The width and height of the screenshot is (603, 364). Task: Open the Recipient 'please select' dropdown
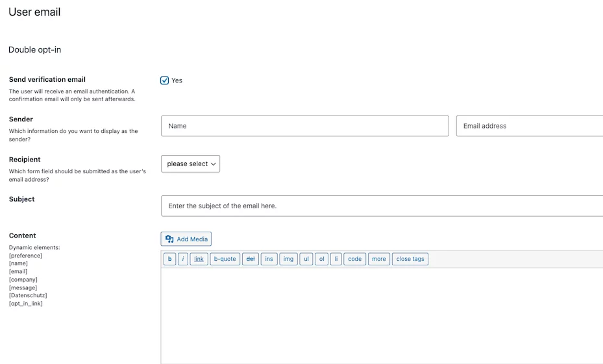[190, 164]
